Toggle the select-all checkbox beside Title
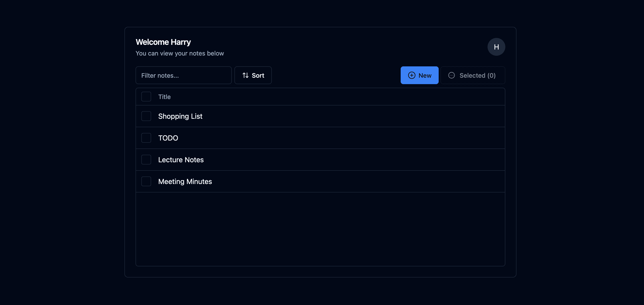This screenshot has width=644, height=305. point(146,97)
